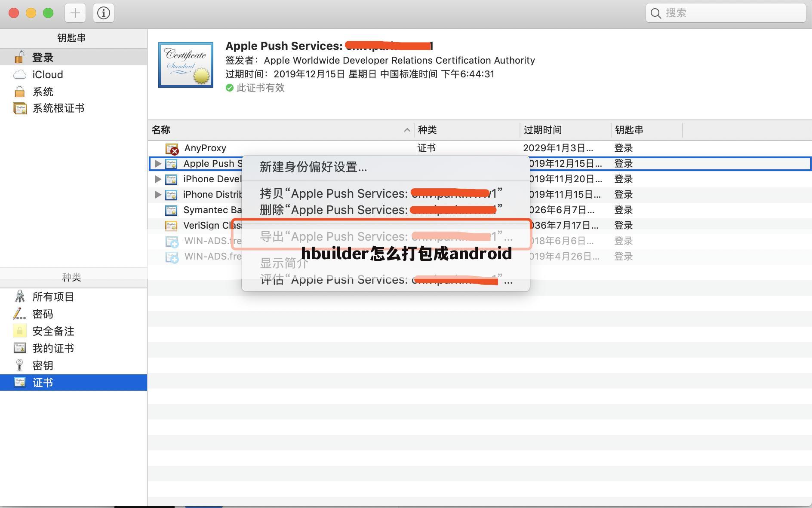This screenshot has width=812, height=508.
Task: Click expiry date 2029年1月3日 of AnyProxy
Action: (x=558, y=148)
